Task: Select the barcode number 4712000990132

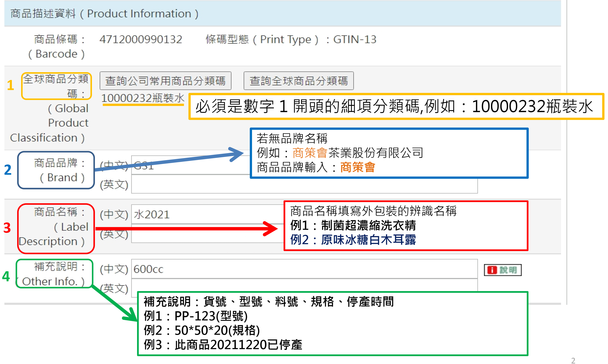Action: coord(141,39)
